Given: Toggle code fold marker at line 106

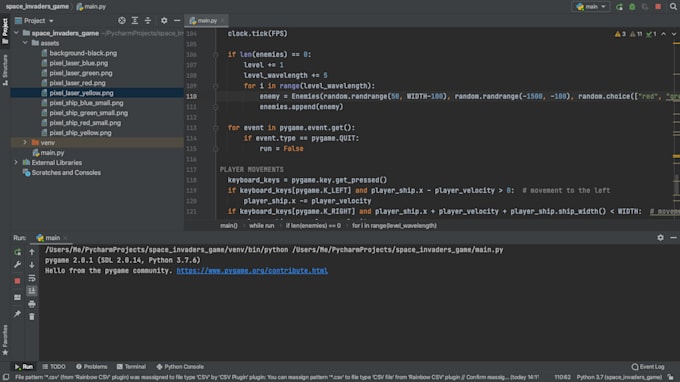Looking at the screenshot, I should click(216, 54).
